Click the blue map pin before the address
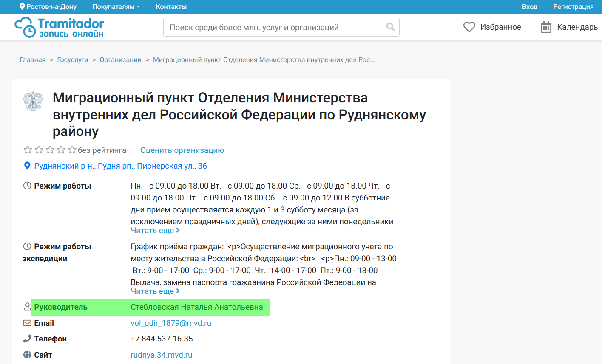This screenshot has height=364, width=602. [x=27, y=166]
